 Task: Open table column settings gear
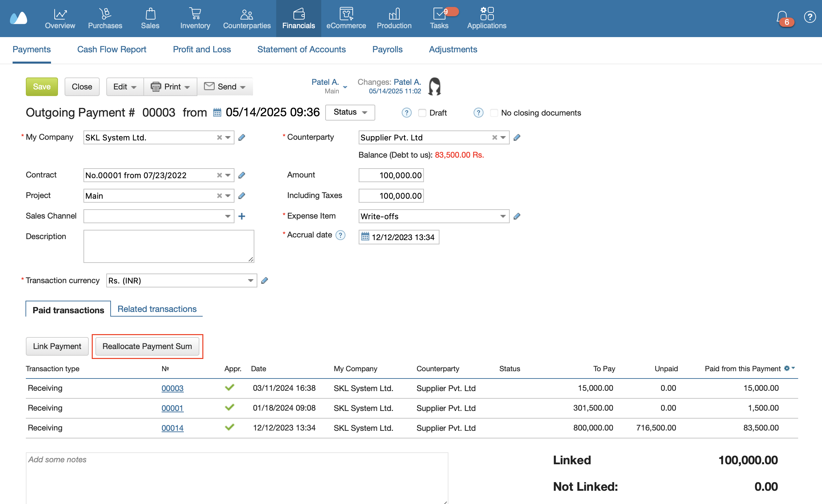[x=789, y=368]
